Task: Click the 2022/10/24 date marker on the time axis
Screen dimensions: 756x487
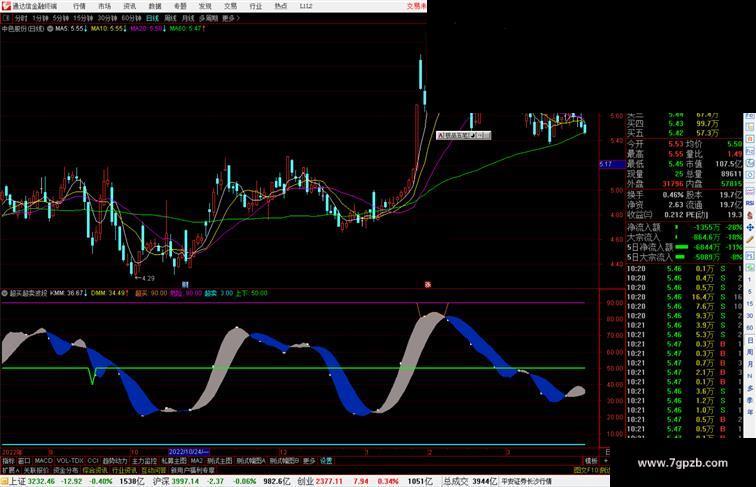Action: pos(189,452)
